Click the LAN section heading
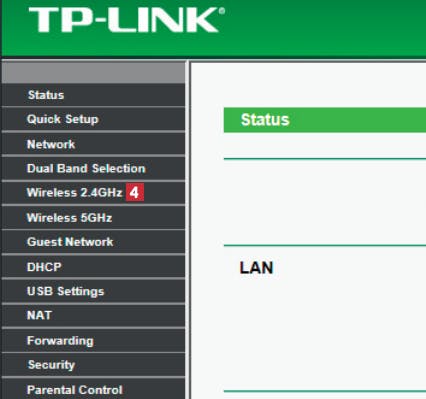The width and height of the screenshot is (426, 399). tap(256, 268)
